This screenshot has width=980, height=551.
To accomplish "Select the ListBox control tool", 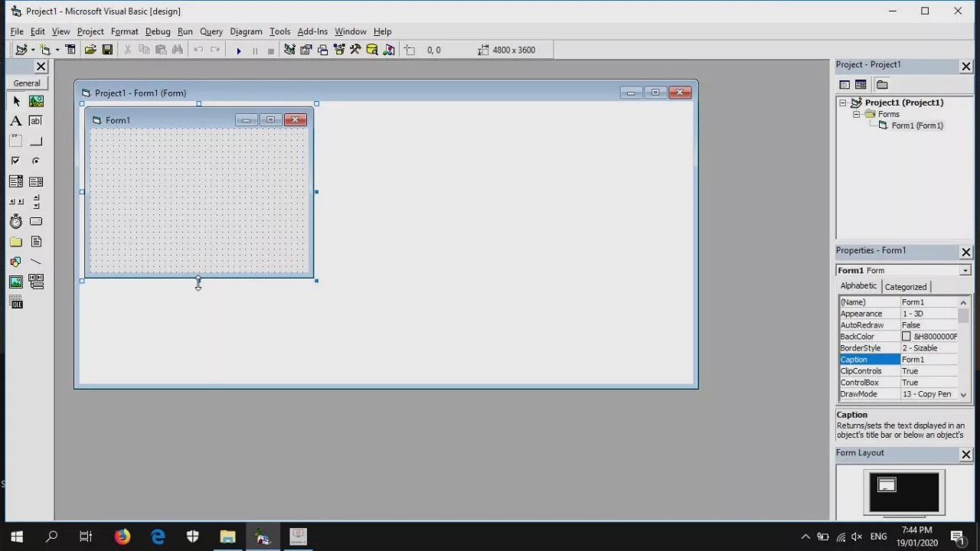I will pos(36,181).
